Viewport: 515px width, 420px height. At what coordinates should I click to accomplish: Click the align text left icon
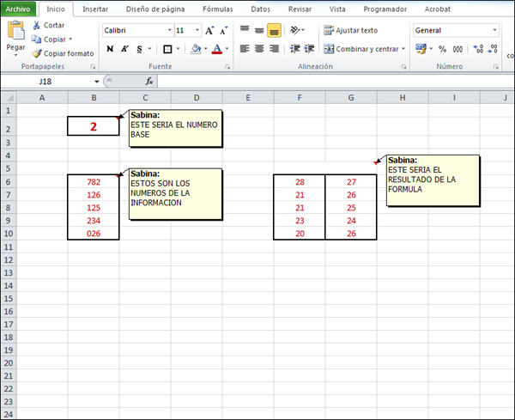pos(245,49)
